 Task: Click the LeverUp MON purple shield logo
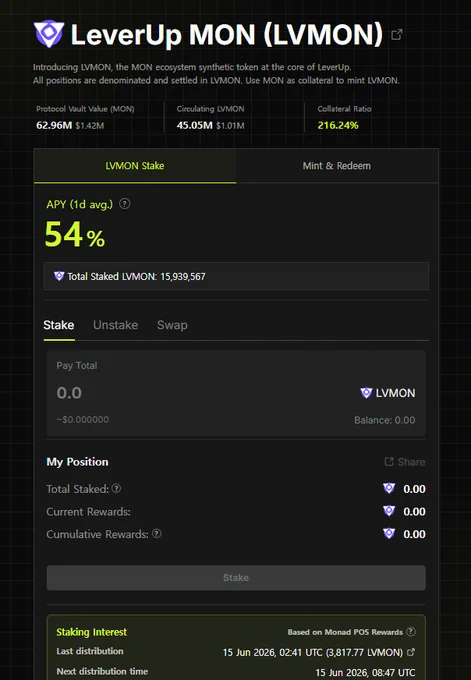[x=49, y=33]
